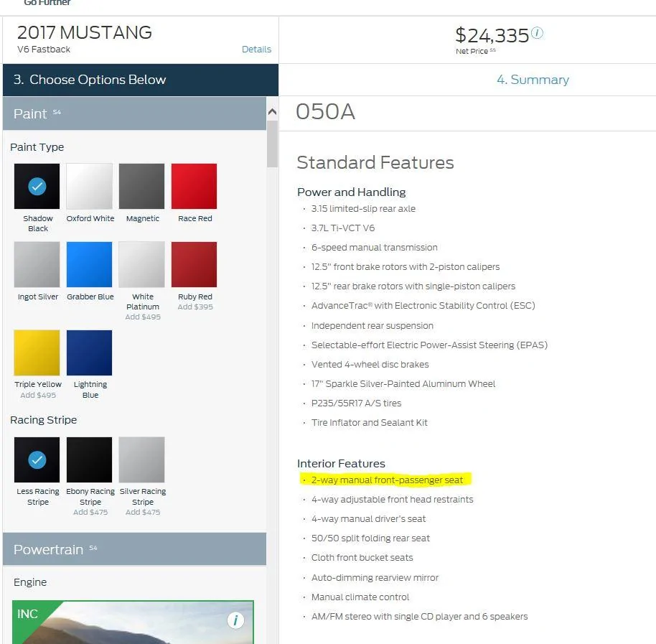Click the $24,335 net price
The width and height of the screenshot is (656, 644).
point(492,35)
